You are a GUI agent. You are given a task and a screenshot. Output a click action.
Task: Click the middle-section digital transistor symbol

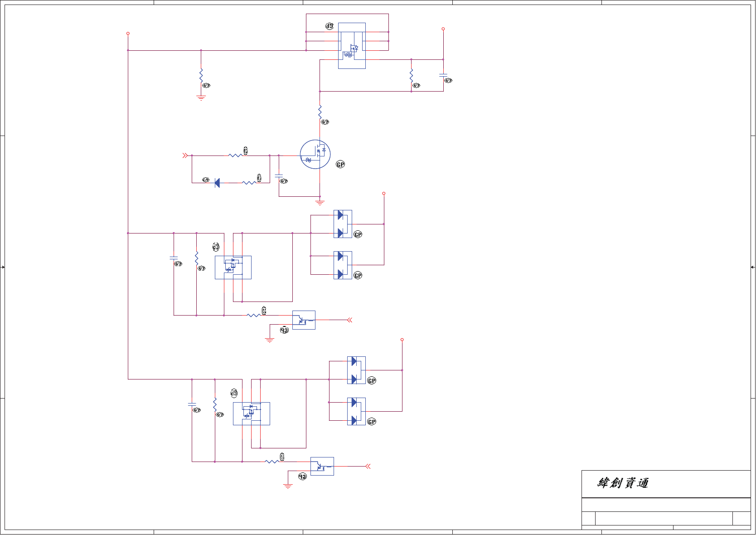[x=304, y=320]
